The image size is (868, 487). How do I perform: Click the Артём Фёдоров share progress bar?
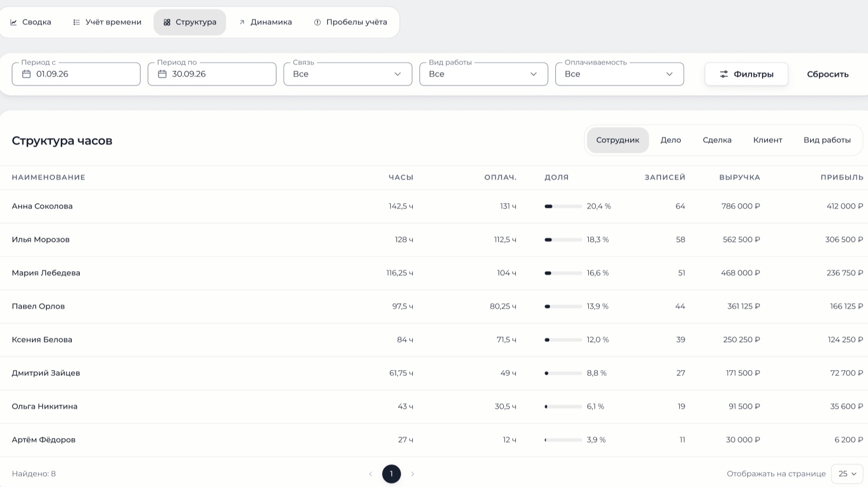(x=563, y=440)
